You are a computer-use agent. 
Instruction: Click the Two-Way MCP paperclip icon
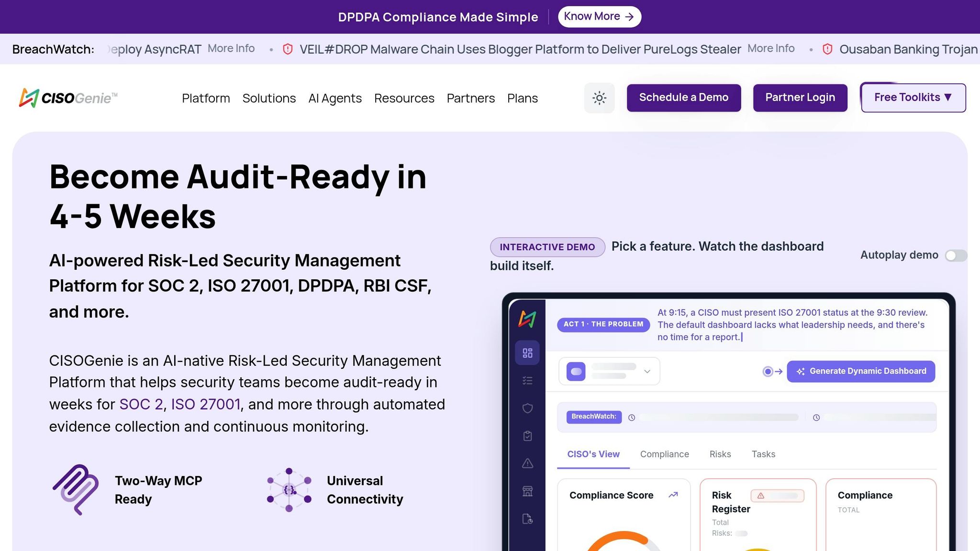[x=76, y=490]
